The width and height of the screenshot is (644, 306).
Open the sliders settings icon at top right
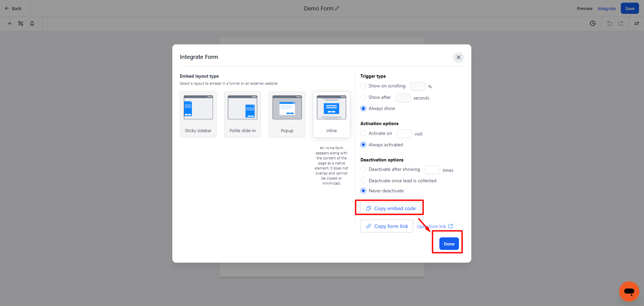coord(637,24)
